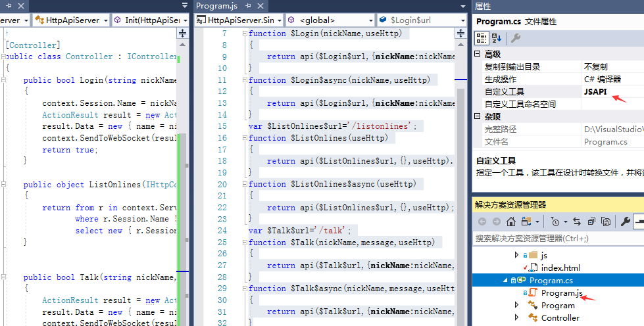Expand the Controller class node

(x=516, y=317)
